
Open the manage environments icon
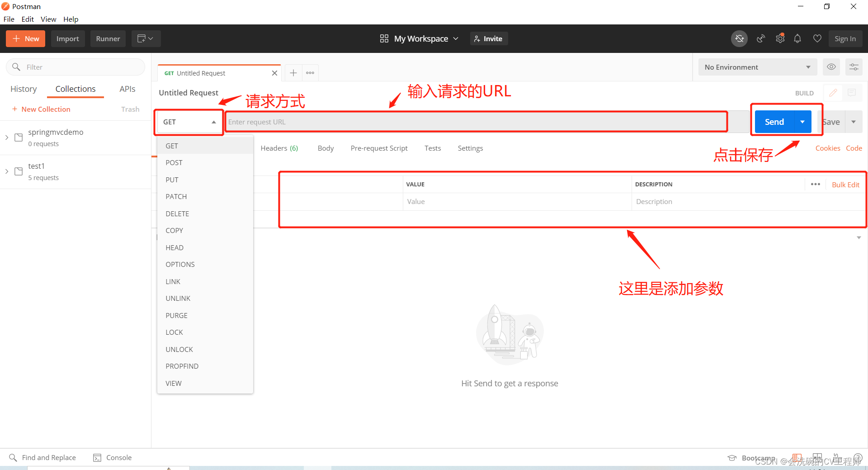click(854, 67)
